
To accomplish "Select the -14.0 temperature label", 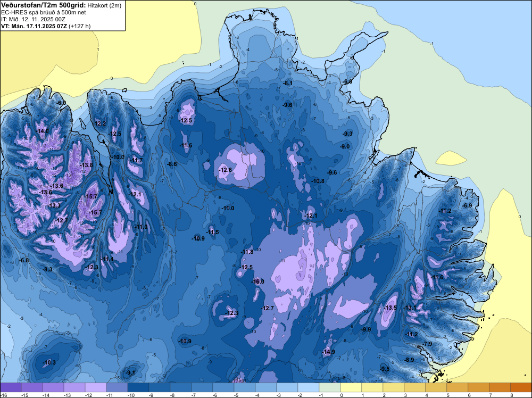I will click(x=43, y=131).
